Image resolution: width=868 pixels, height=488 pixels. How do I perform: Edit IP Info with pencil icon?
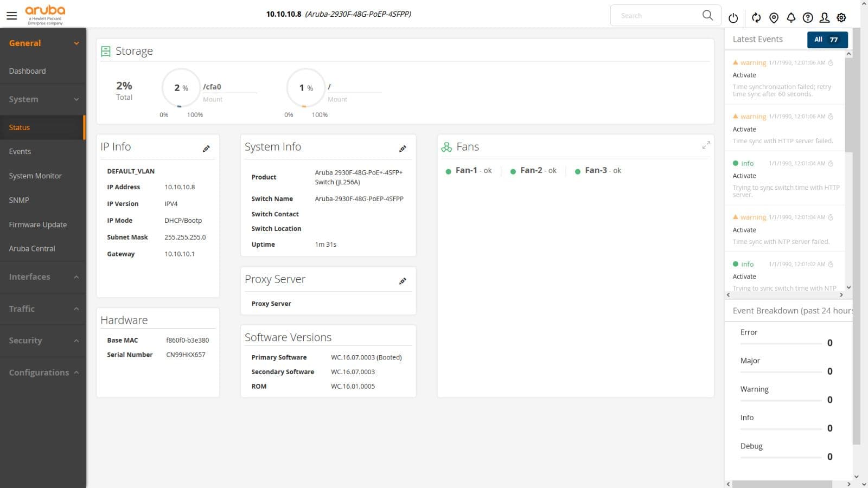pyautogui.click(x=206, y=149)
